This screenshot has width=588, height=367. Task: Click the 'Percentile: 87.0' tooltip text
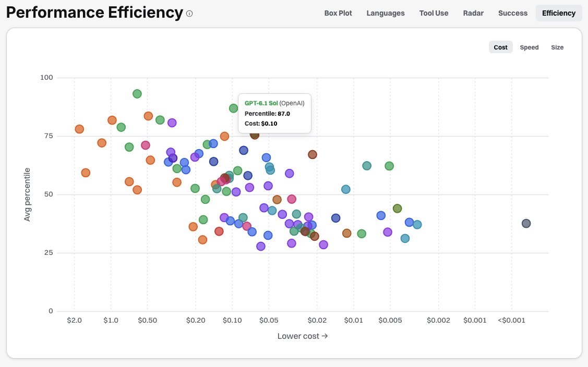click(267, 114)
